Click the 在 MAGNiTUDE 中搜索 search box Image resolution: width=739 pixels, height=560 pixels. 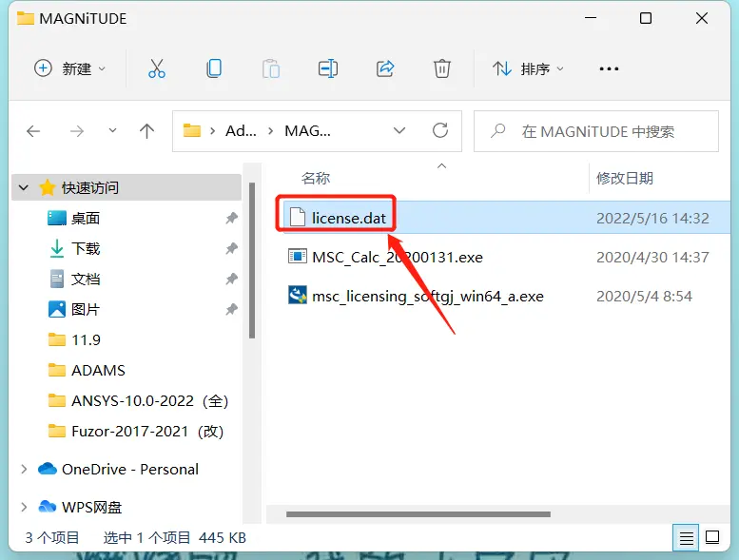(x=596, y=131)
